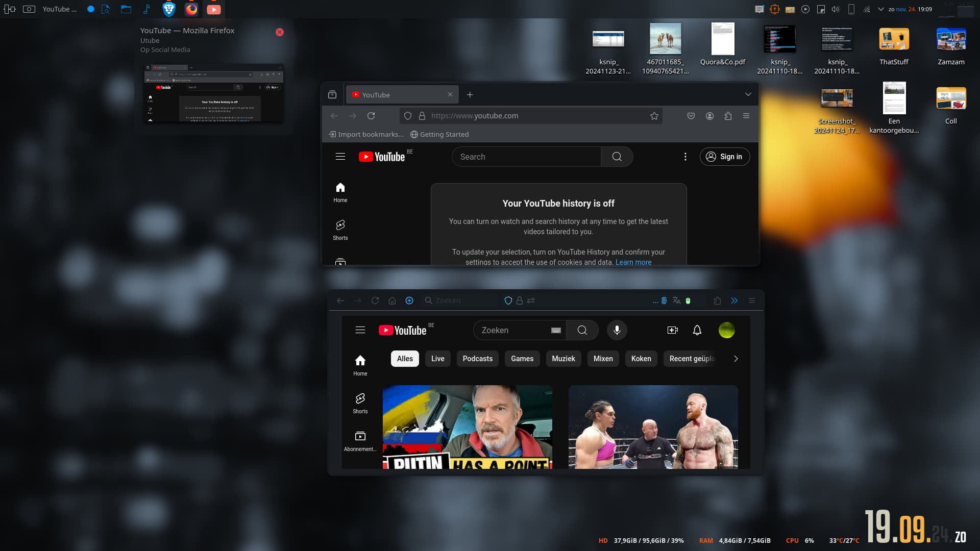Open the Getting Started bookmark
This screenshot has width=980, height=551.
439,134
